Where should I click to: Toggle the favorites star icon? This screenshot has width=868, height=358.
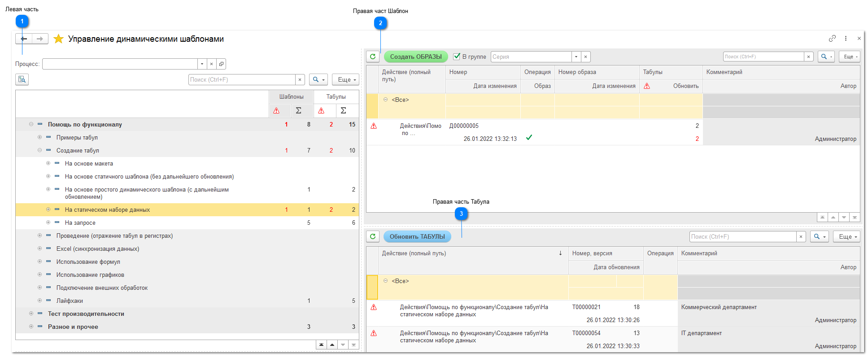click(58, 39)
